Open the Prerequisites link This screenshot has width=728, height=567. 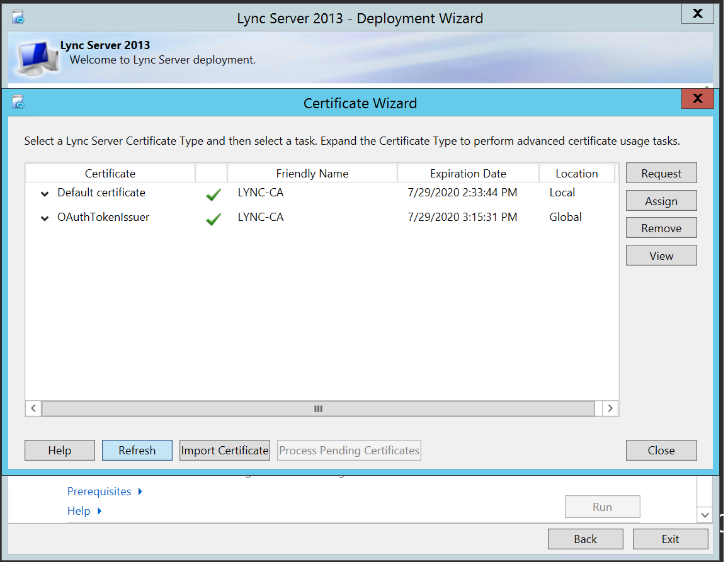pyautogui.click(x=100, y=491)
